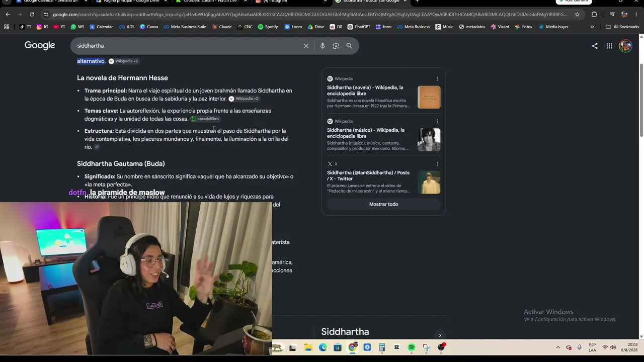Open the Claude bookmark

[222, 27]
